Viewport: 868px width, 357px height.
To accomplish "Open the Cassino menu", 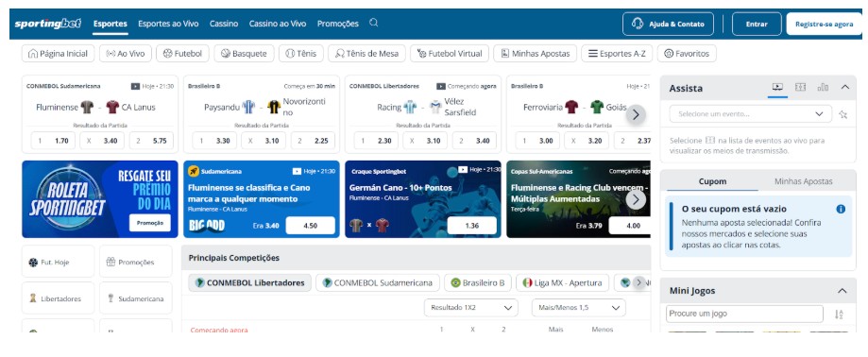I will [224, 24].
